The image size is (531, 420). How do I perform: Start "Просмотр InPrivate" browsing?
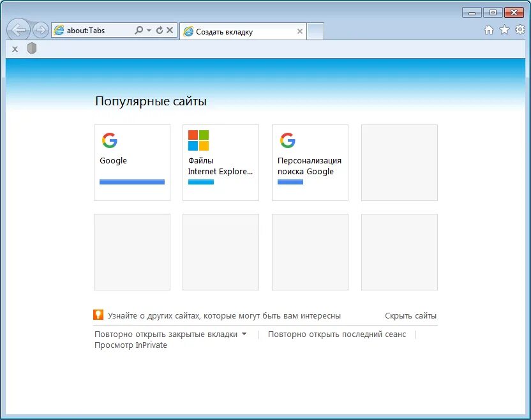coord(131,345)
